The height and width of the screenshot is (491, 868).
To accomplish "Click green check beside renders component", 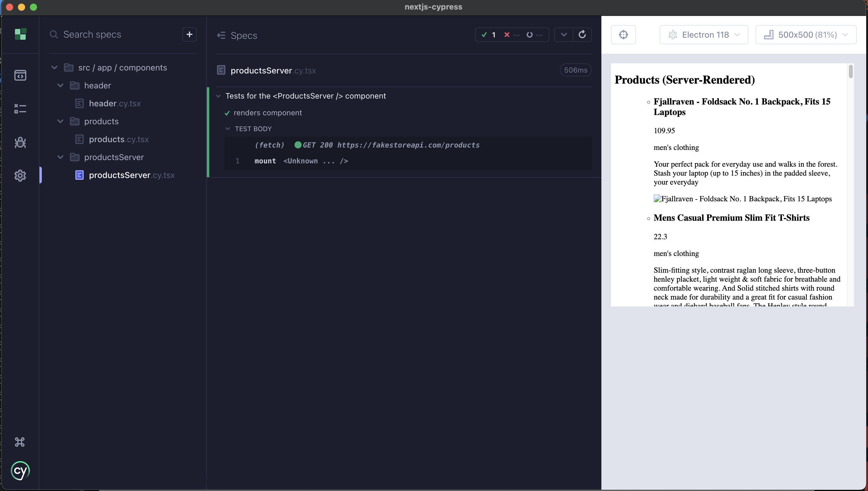I will pyautogui.click(x=227, y=113).
